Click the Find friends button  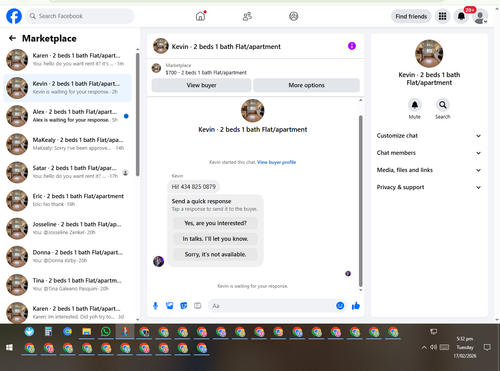411,16
